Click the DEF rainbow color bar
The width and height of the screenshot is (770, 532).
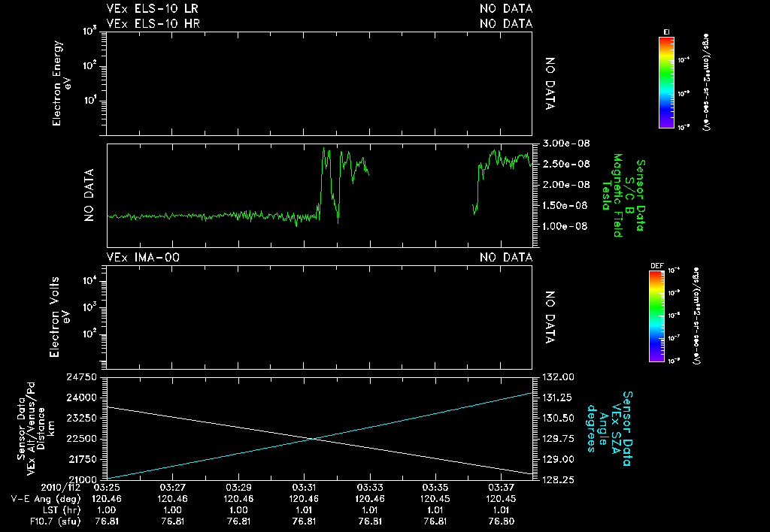coord(656,316)
